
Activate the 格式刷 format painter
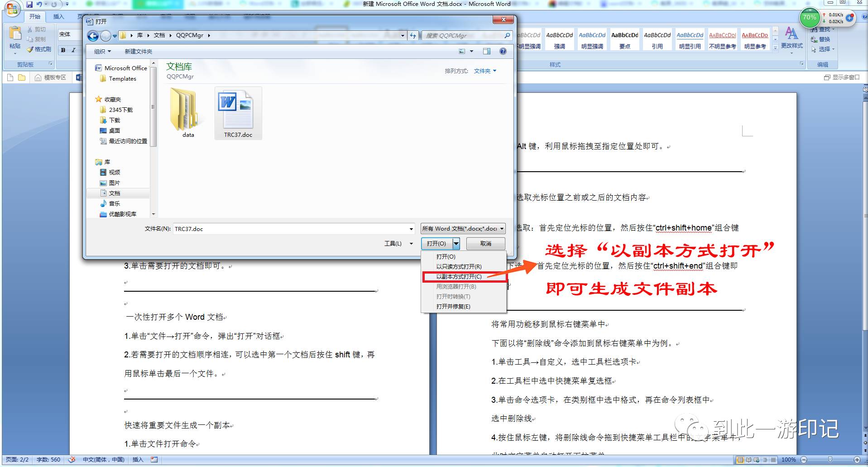(x=39, y=49)
